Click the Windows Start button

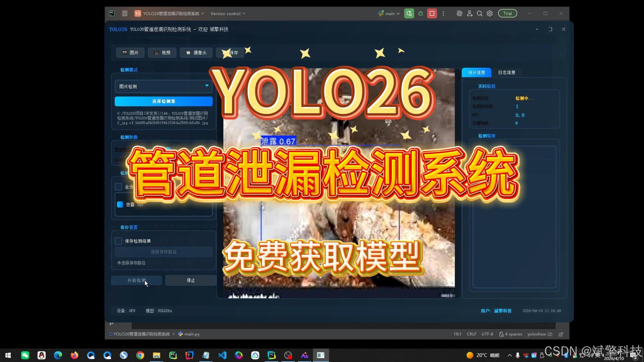point(8,355)
